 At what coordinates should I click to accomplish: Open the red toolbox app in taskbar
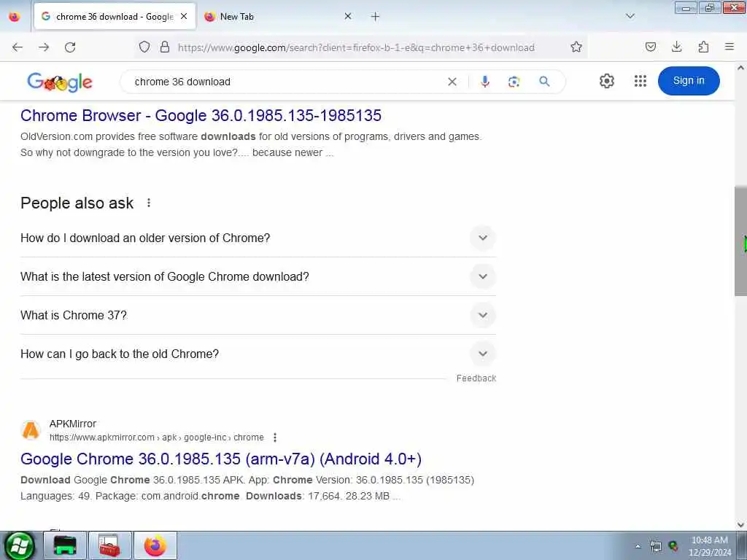click(109, 545)
